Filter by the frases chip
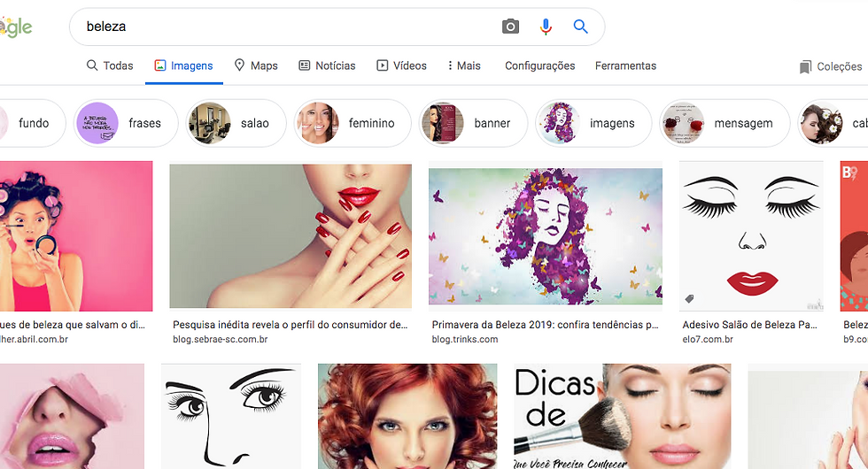The image size is (868, 469). [x=126, y=123]
